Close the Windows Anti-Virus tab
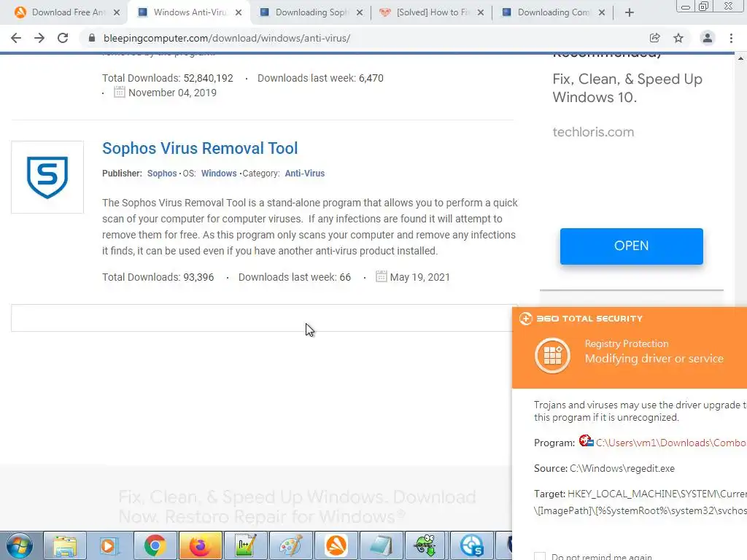747x560 pixels. (x=239, y=12)
